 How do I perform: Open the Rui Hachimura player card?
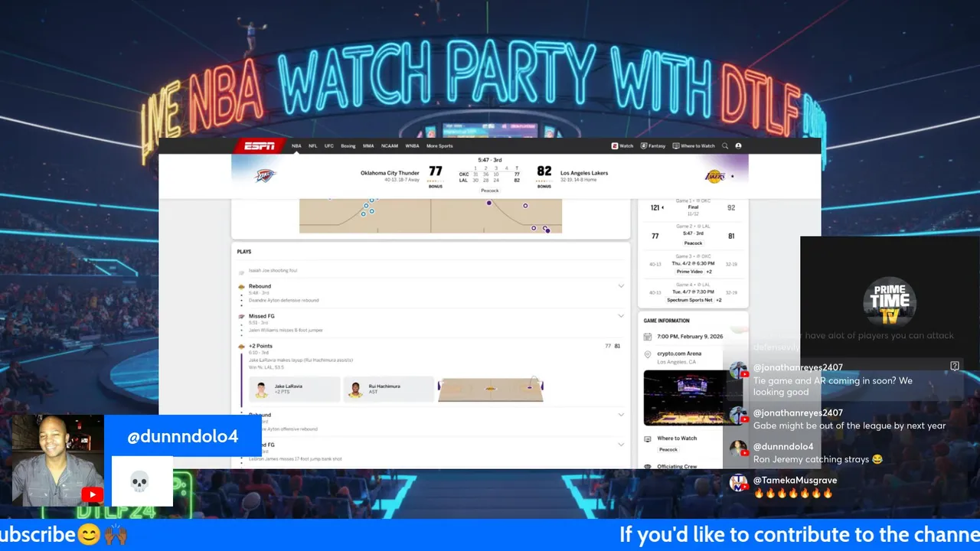388,389
